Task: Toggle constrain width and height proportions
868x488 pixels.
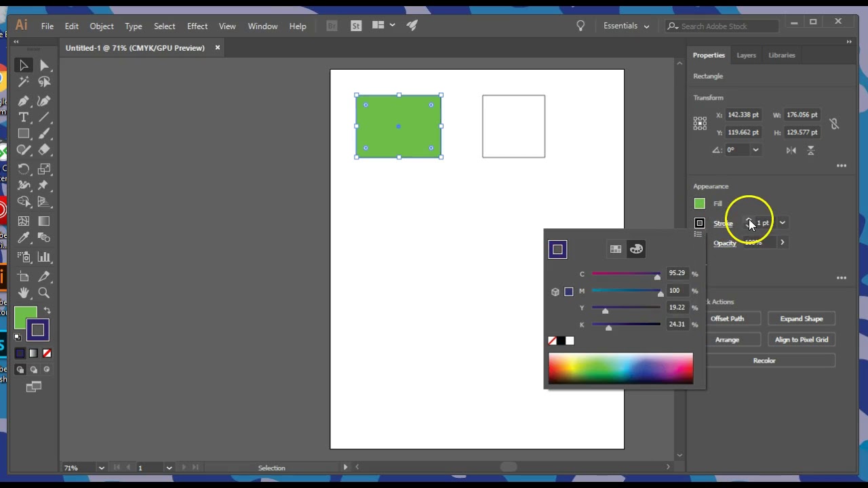Action: (834, 123)
